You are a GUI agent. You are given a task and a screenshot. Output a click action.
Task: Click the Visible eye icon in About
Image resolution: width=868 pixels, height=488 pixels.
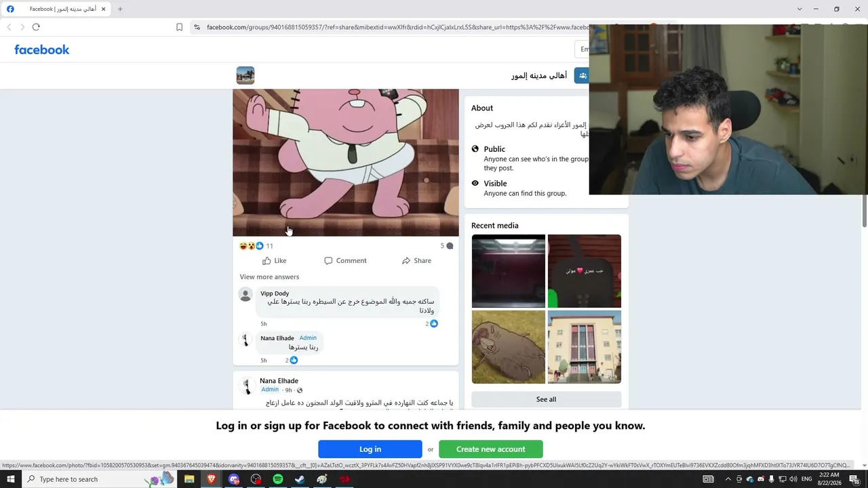pyautogui.click(x=475, y=183)
